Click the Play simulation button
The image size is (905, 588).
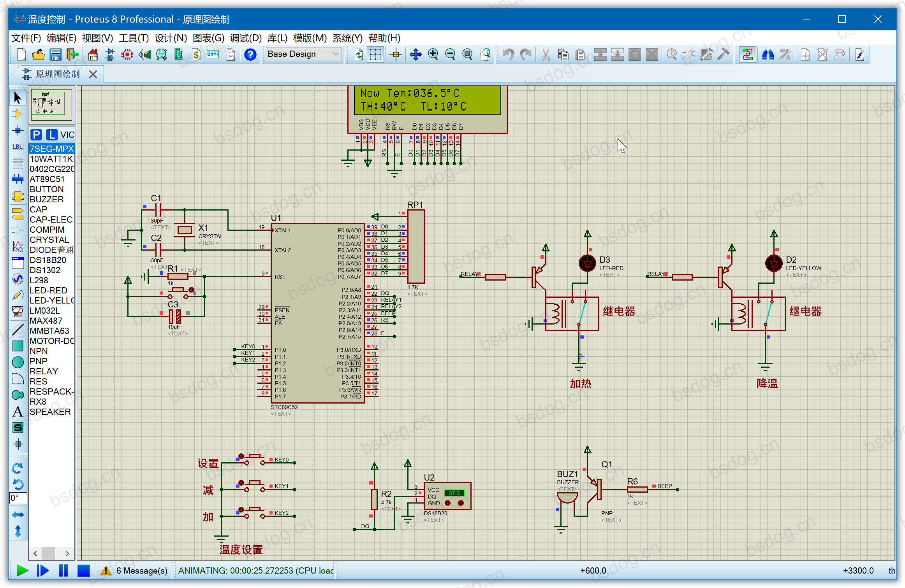(x=22, y=571)
